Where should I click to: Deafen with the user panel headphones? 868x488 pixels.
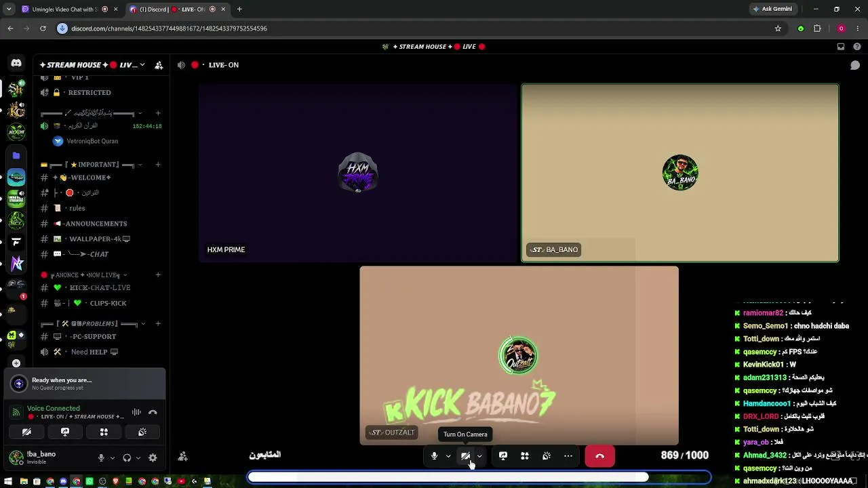[127, 458]
